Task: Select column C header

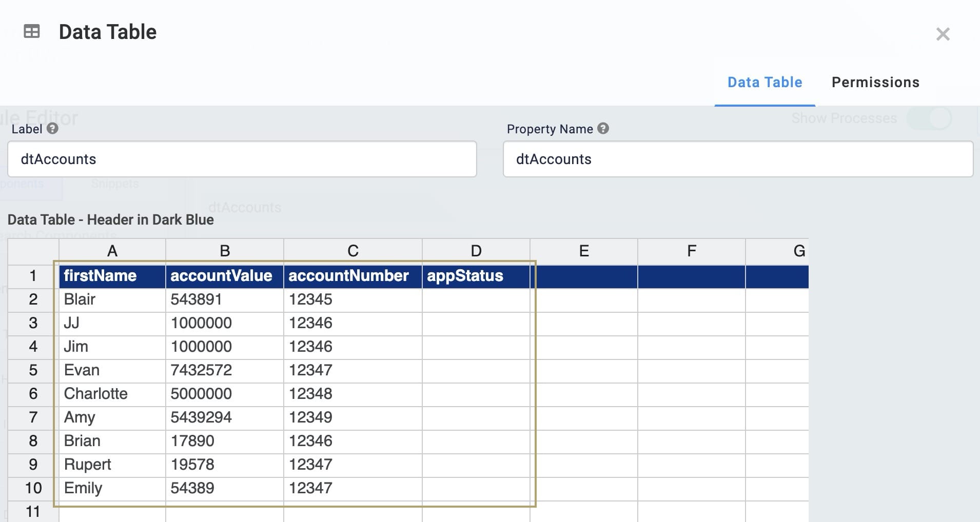Action: click(353, 251)
